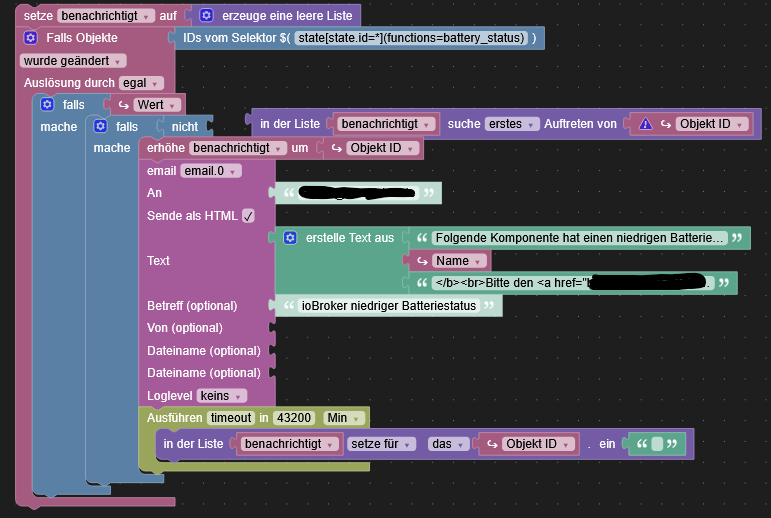Edit the timeout name field

[231, 418]
